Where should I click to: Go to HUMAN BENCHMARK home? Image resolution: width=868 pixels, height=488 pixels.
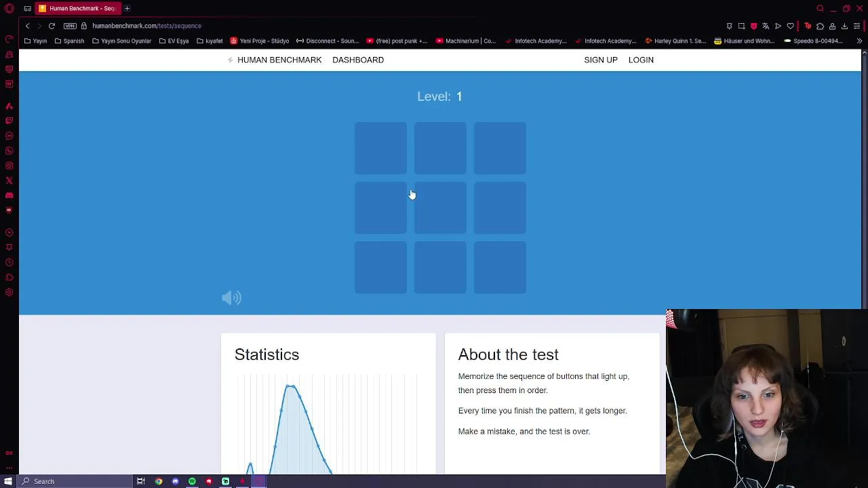pyautogui.click(x=279, y=60)
